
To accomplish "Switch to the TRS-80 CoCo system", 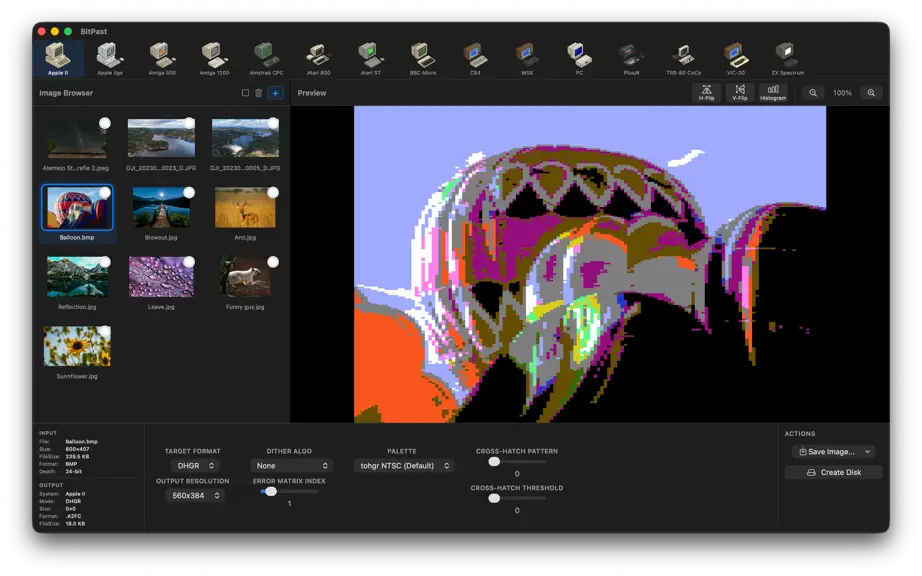I will (683, 59).
